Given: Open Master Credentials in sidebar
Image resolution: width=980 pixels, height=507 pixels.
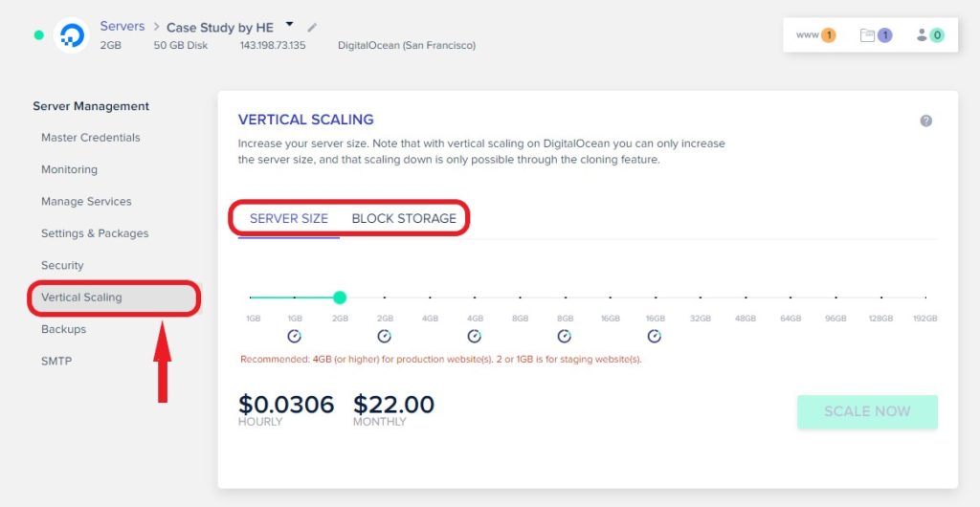Looking at the screenshot, I should point(91,138).
